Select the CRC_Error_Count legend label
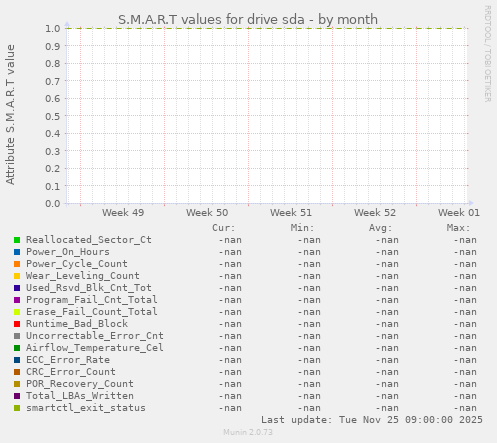This screenshot has width=497, height=443. (x=71, y=372)
